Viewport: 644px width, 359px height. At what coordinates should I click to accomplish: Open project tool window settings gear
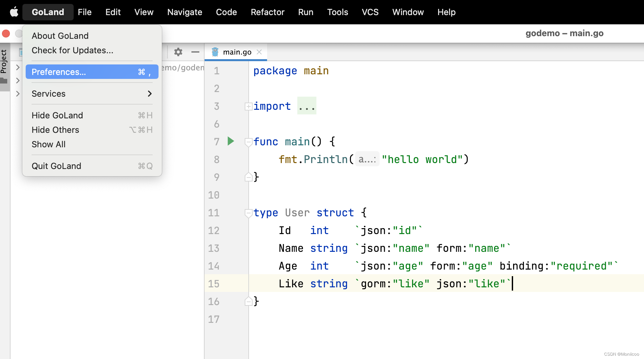tap(178, 52)
